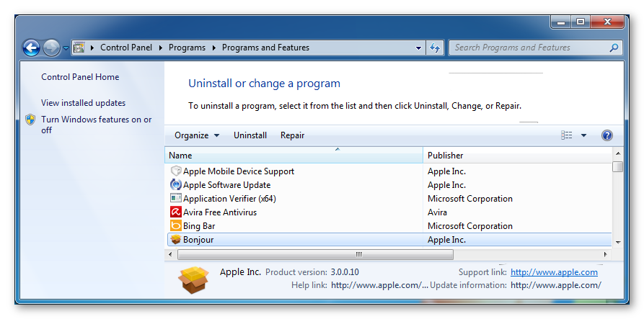Click the vertical scrollbar up arrow

tap(617, 154)
